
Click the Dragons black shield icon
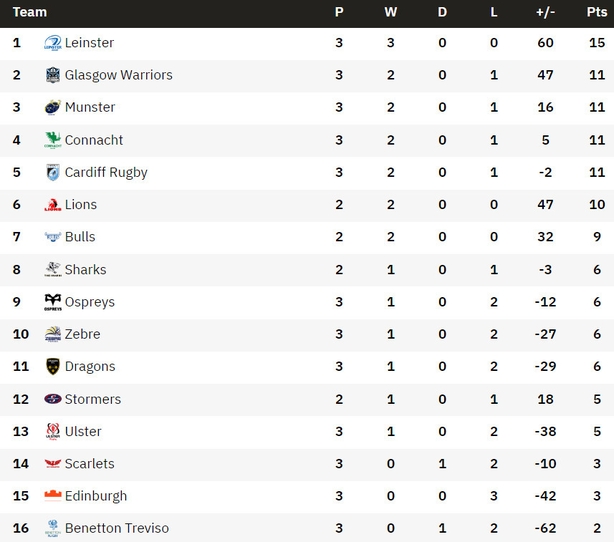52,367
